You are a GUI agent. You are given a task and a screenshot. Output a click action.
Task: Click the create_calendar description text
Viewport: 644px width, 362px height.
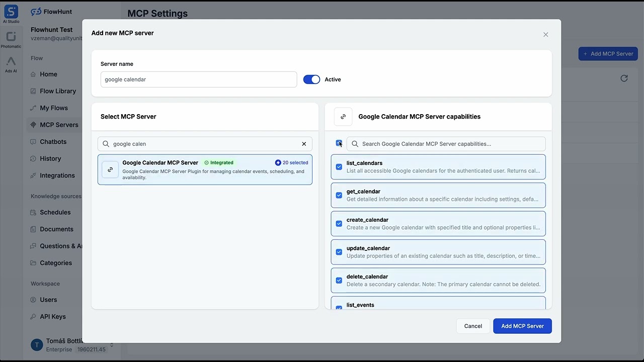(443, 227)
